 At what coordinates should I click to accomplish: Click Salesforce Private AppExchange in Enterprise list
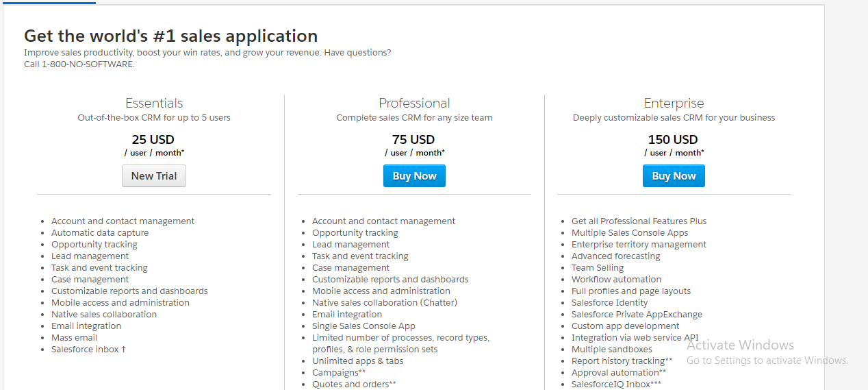(637, 315)
